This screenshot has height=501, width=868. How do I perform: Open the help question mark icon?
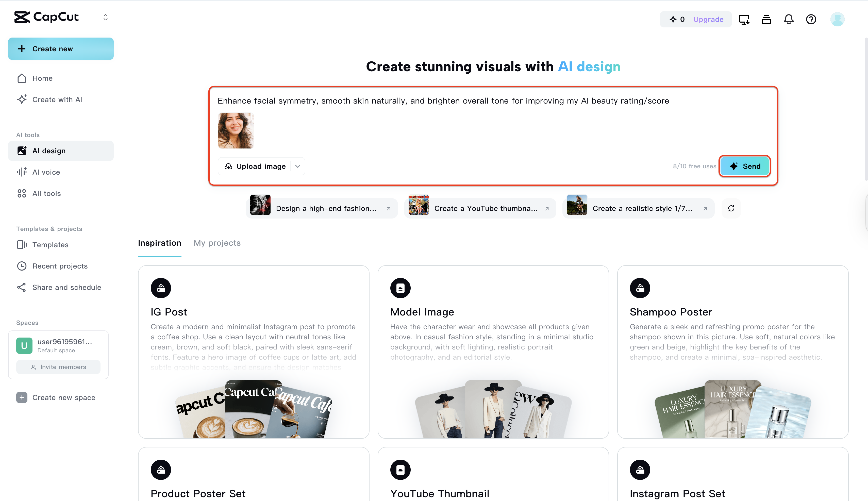click(x=811, y=19)
